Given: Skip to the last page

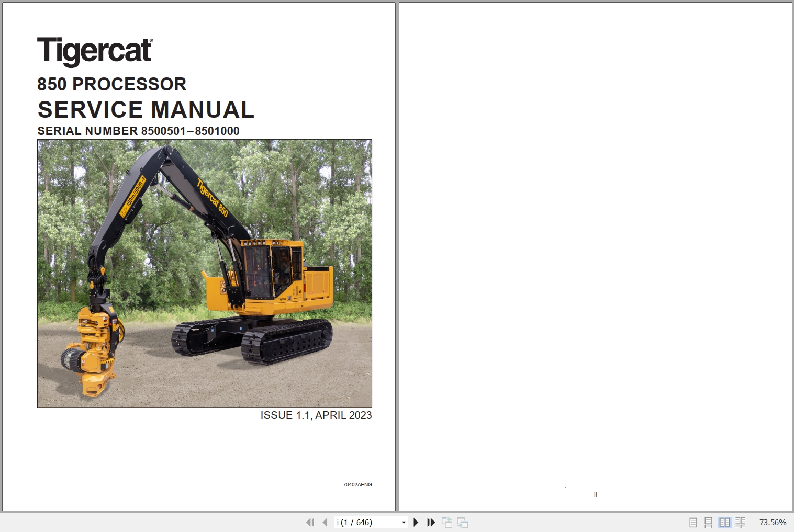Looking at the screenshot, I should coord(430,522).
